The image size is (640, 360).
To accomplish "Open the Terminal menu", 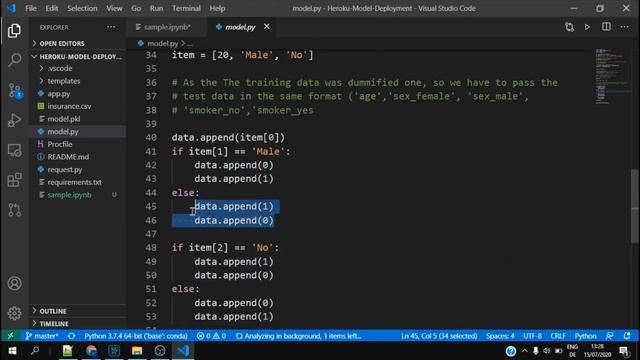I will (186, 8).
